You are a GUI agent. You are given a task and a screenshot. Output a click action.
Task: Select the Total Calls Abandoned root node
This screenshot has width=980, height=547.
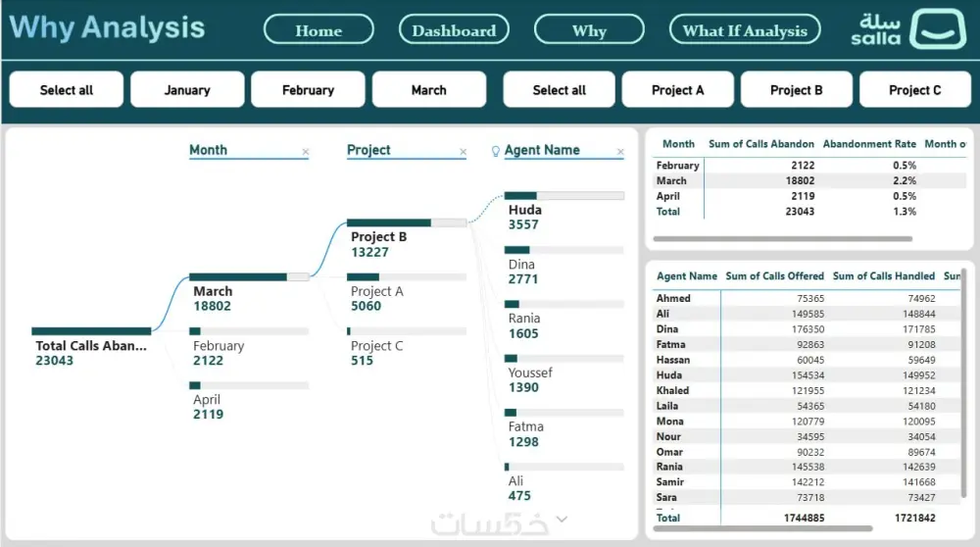tap(91, 347)
